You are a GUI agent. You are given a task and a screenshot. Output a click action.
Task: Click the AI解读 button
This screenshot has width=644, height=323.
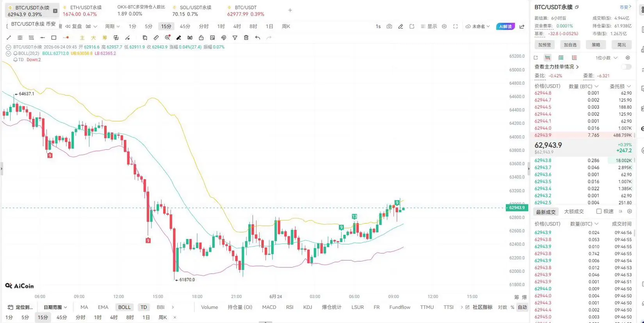pyautogui.click(x=505, y=27)
